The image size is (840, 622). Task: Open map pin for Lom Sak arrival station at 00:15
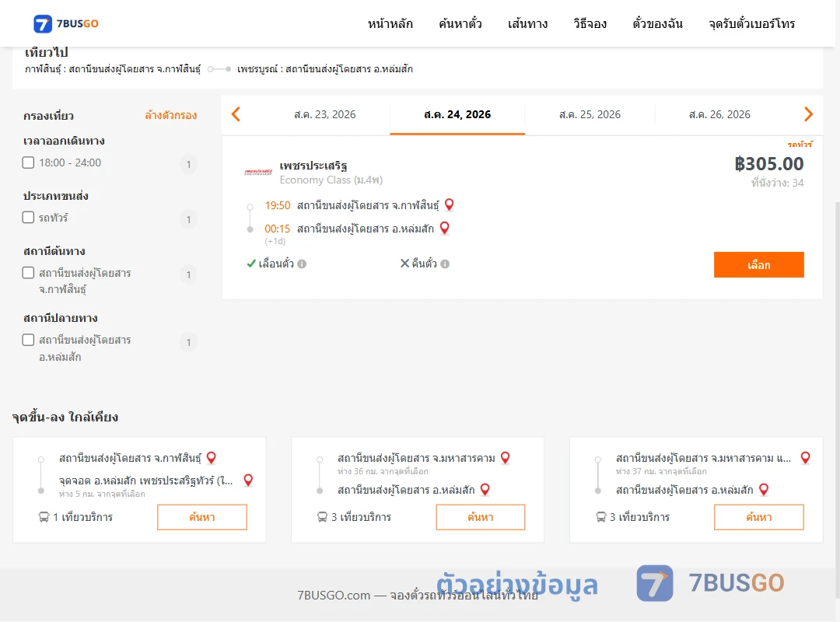(x=444, y=229)
